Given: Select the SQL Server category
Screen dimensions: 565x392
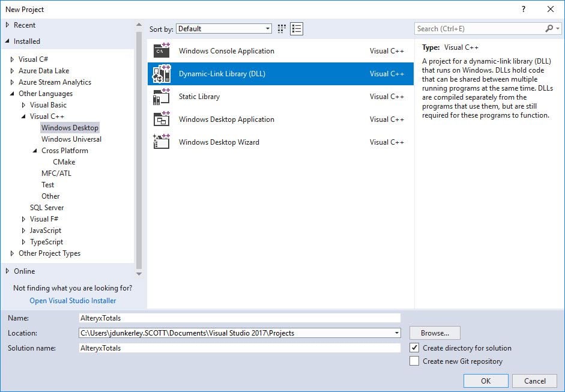Looking at the screenshot, I should [46, 208].
